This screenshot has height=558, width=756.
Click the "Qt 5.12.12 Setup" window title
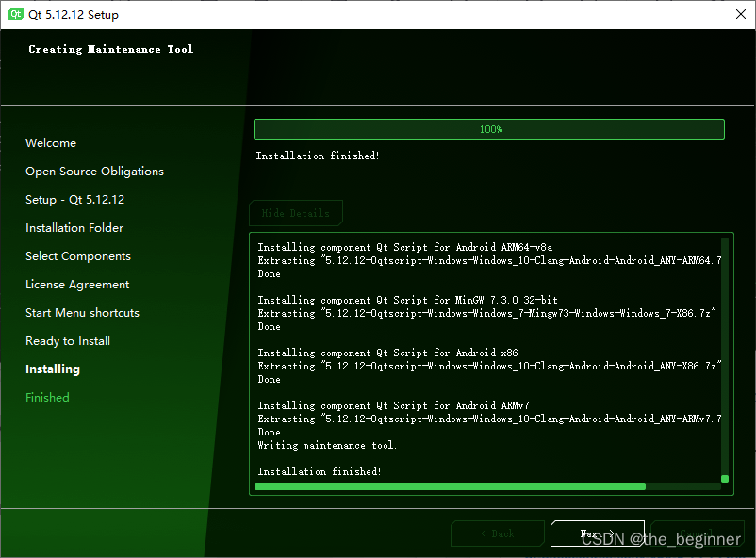74,14
